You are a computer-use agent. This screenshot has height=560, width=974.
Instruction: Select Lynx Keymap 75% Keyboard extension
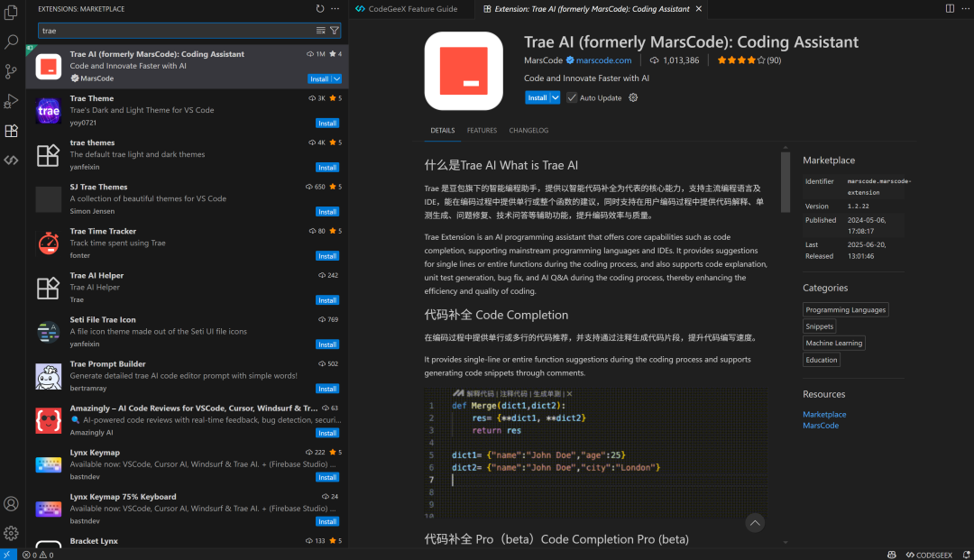point(187,509)
